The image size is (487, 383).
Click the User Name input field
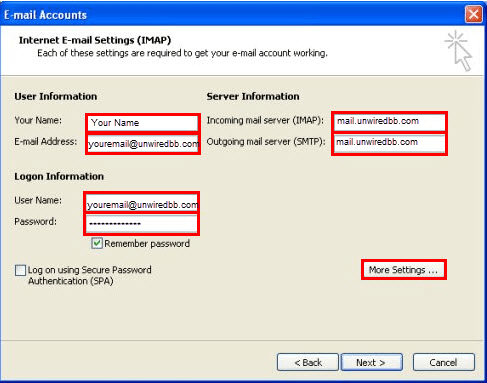point(142,204)
